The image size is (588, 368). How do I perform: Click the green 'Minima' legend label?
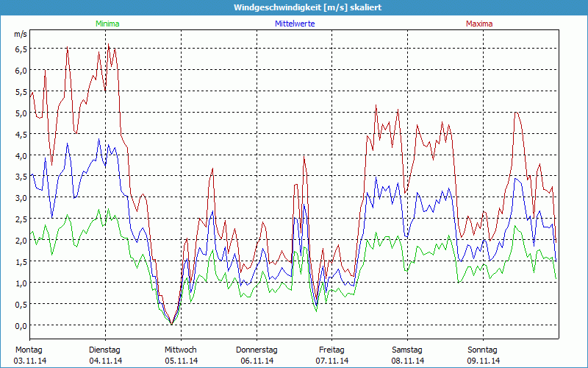[107, 24]
